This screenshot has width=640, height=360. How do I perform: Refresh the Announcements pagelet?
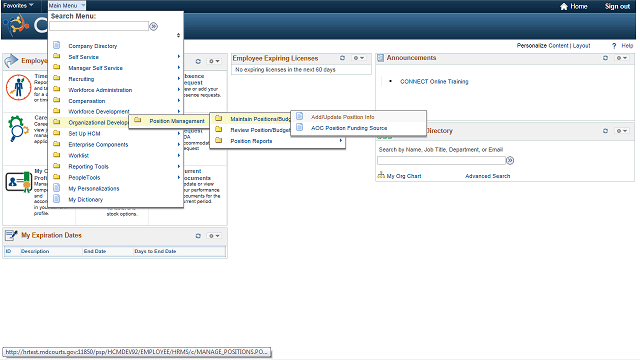(605, 58)
